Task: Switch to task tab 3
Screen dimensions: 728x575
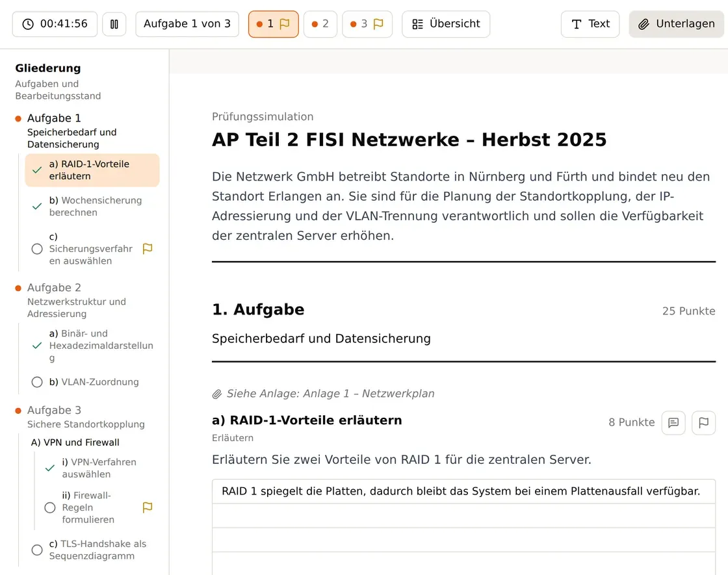Action: click(367, 24)
